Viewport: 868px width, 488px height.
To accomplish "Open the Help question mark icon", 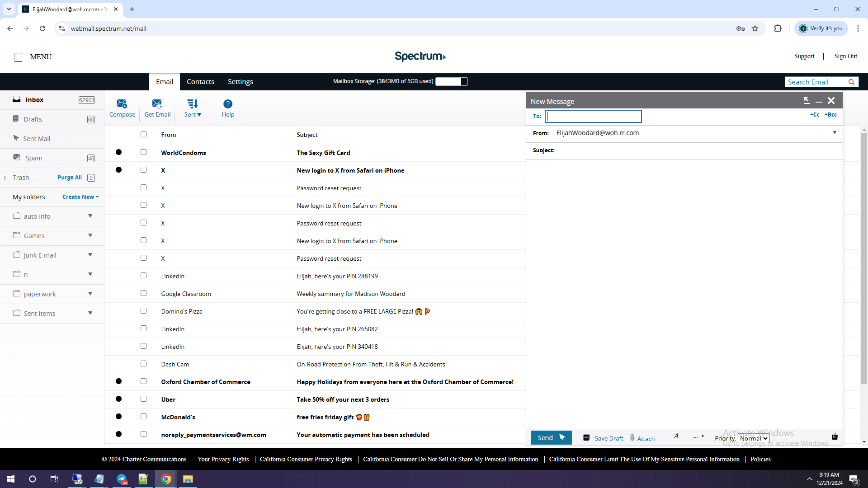I will tap(228, 104).
